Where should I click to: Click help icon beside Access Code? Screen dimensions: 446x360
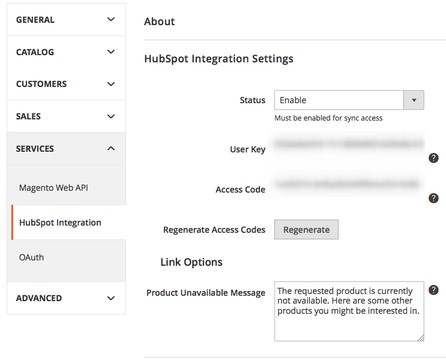click(x=433, y=198)
